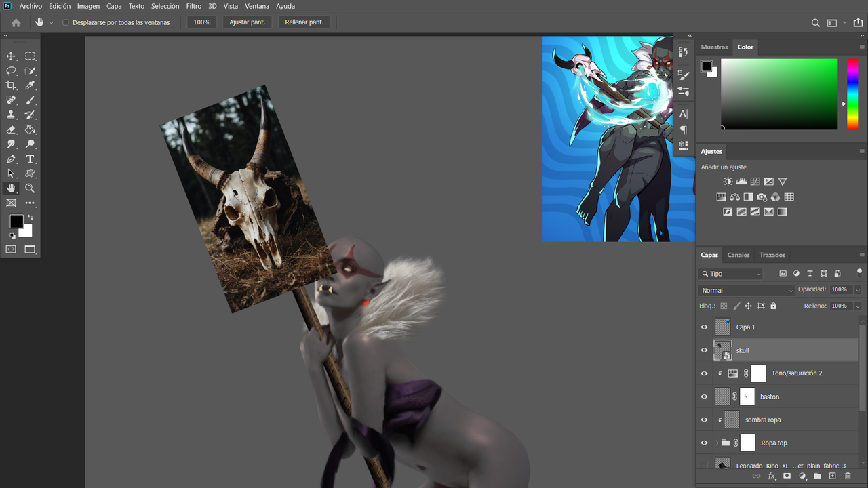Swap foreground and background colors
The height and width of the screenshot is (488, 868).
[30, 218]
